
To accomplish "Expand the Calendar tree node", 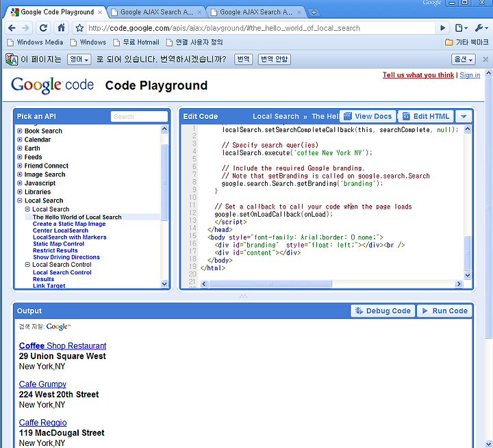I will click(x=20, y=140).
